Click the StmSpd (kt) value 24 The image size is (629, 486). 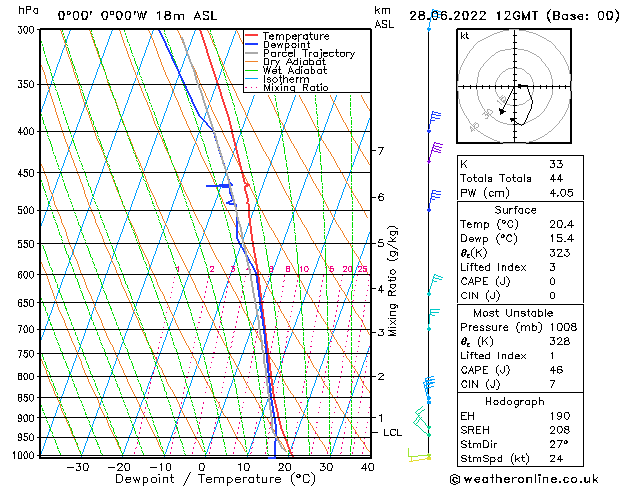(556, 458)
